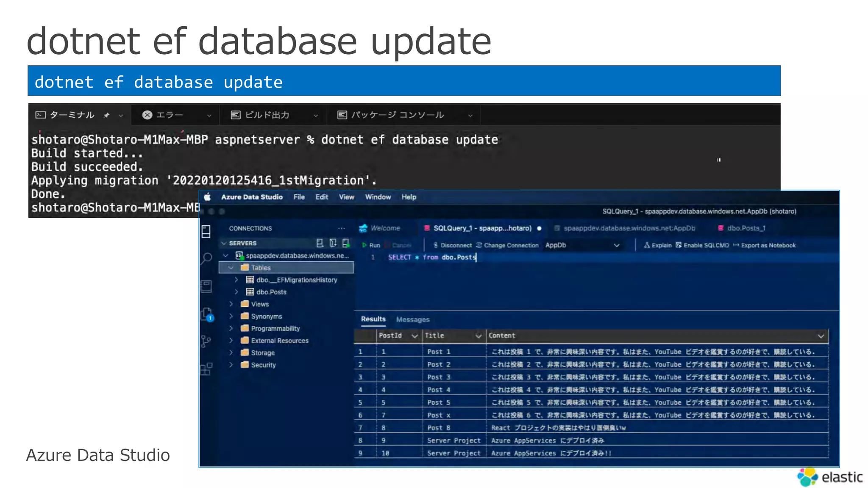
Task: Collapse the spaappdev.database.windows.net server node
Action: point(226,255)
